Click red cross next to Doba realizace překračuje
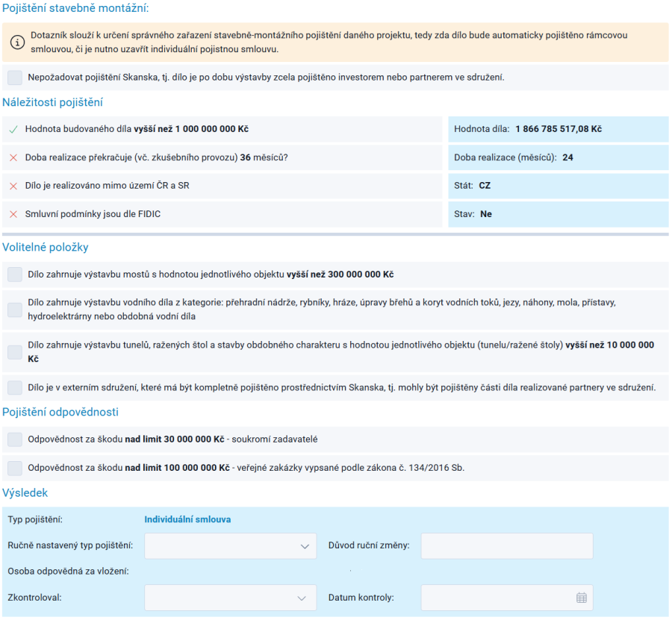The image size is (672, 620). click(x=13, y=157)
